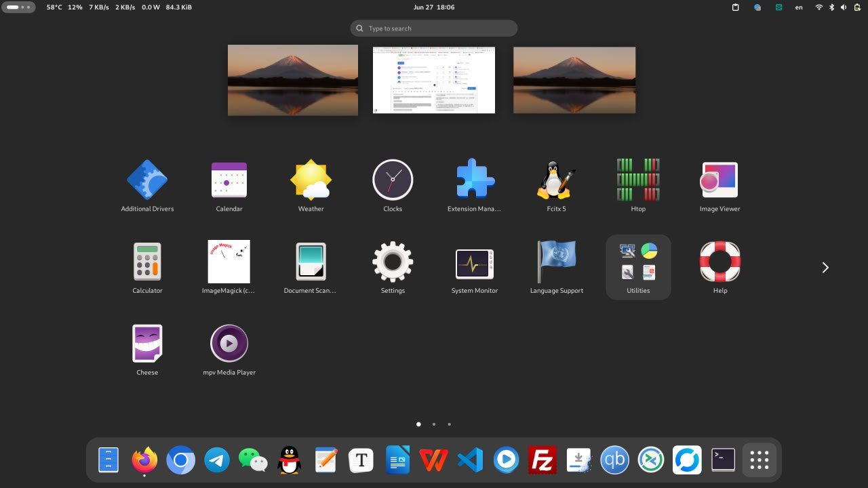Open Chromium browser in dock
The image size is (868, 488).
coord(181,460)
